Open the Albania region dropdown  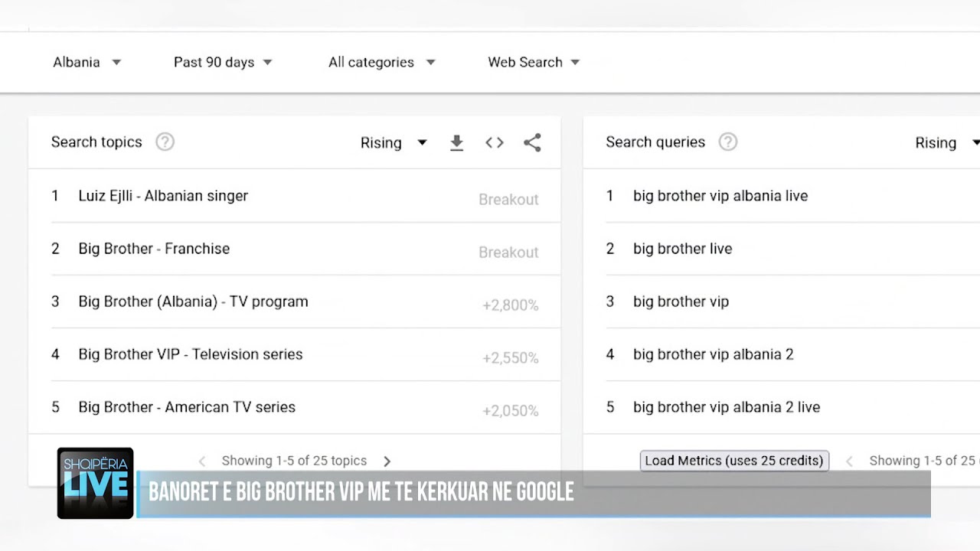tap(87, 62)
